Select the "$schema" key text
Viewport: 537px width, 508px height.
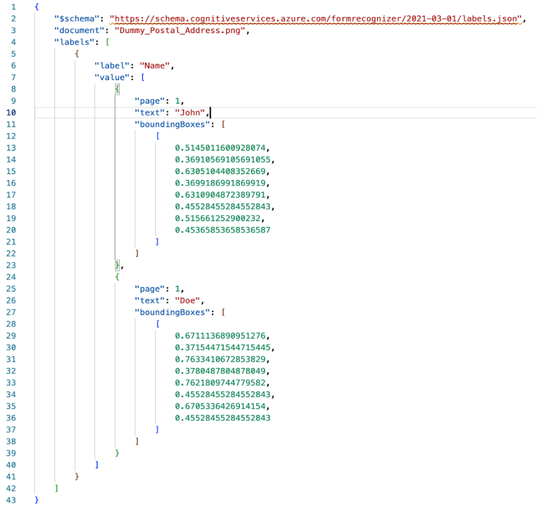77,18
